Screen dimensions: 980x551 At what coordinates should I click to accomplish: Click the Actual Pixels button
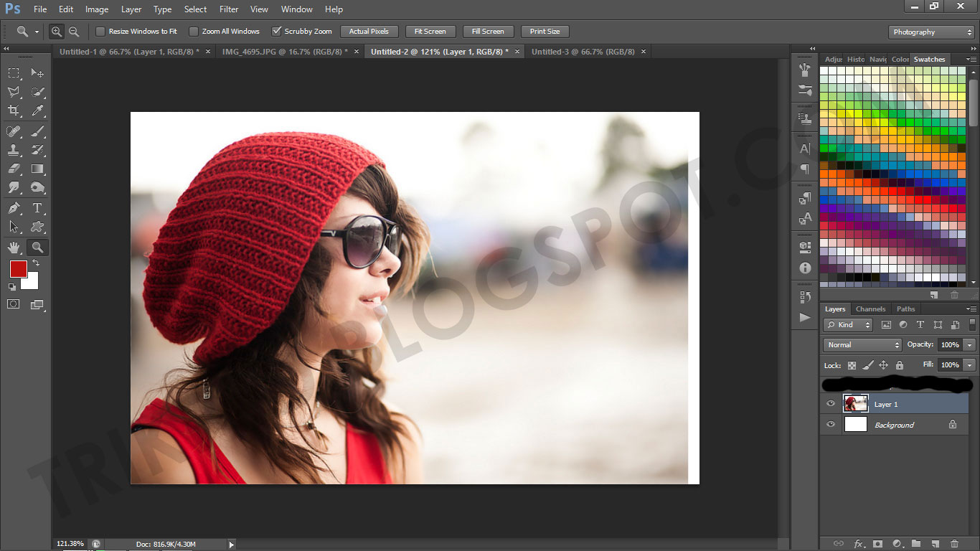(369, 32)
